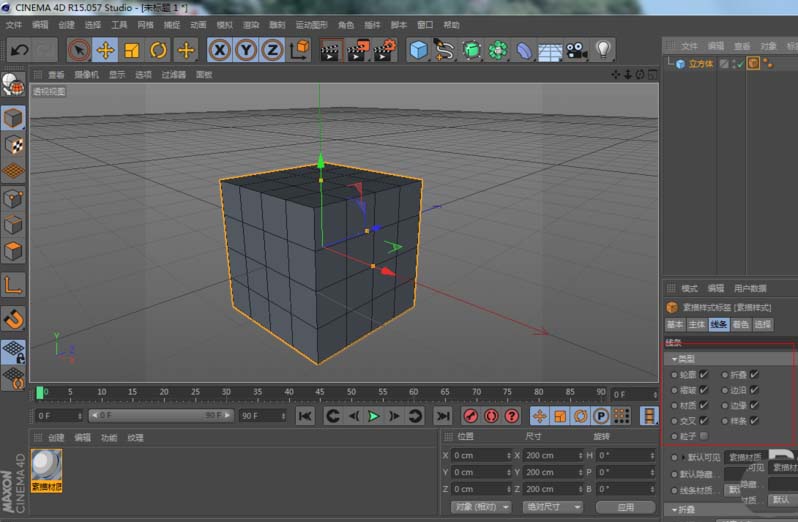Select the 素描材质 material thumbnail
Screen dimensions: 798x522
pos(47,466)
